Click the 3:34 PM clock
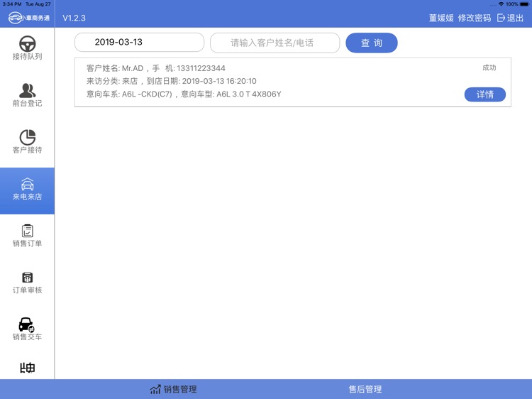 point(12,4)
